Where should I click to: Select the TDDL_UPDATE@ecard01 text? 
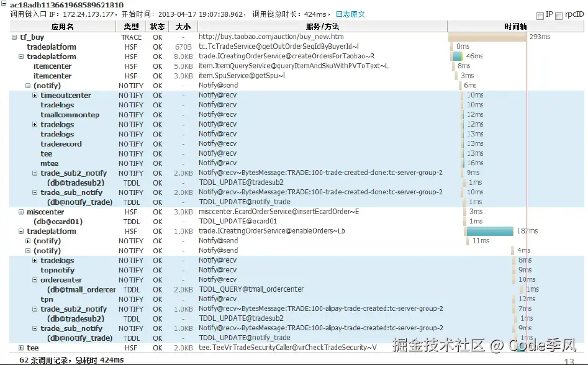click(x=238, y=221)
